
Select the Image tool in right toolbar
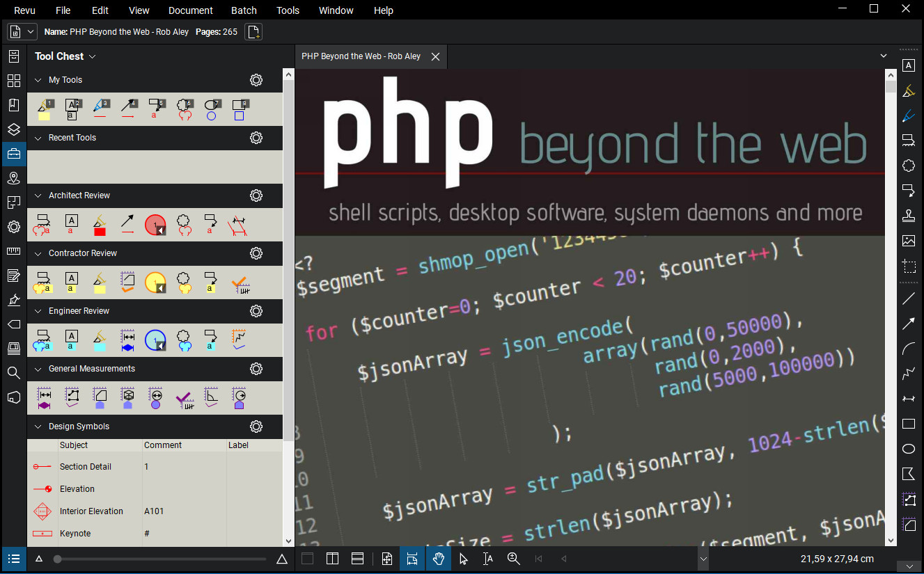(x=909, y=241)
